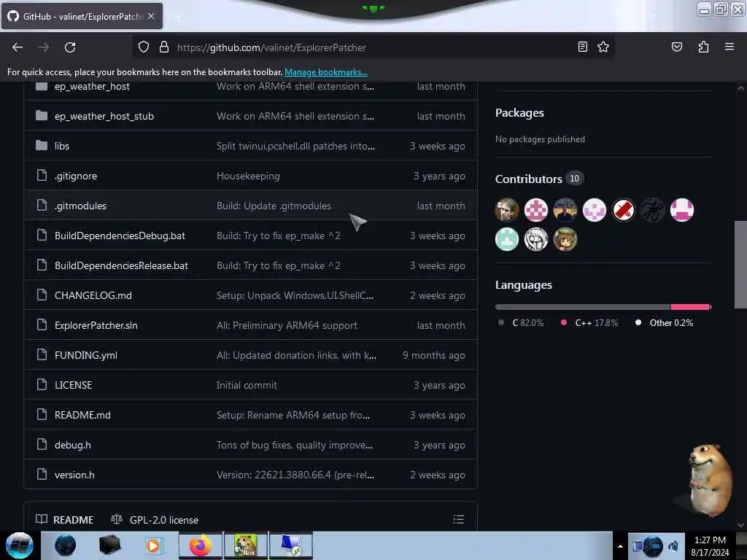Viewport: 747px width, 560px height.
Task: Click the Other 0.2% language entry
Action: tap(664, 323)
